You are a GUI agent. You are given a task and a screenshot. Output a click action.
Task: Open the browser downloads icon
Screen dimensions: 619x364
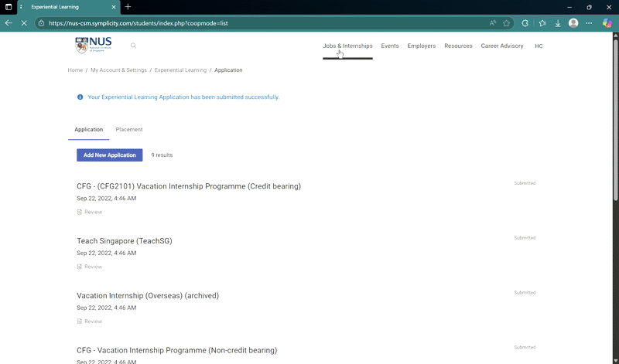(x=558, y=23)
